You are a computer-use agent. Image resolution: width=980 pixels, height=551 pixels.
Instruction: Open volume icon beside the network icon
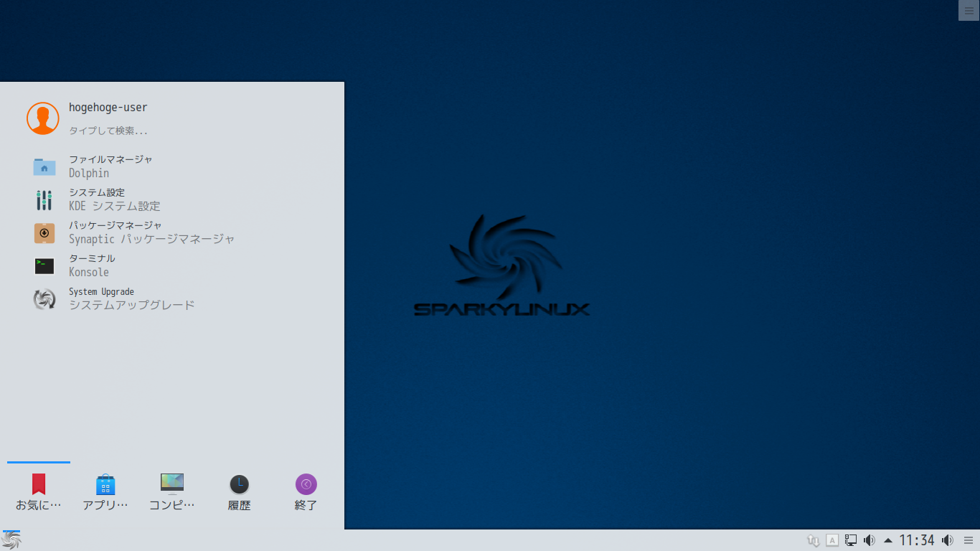(870, 540)
